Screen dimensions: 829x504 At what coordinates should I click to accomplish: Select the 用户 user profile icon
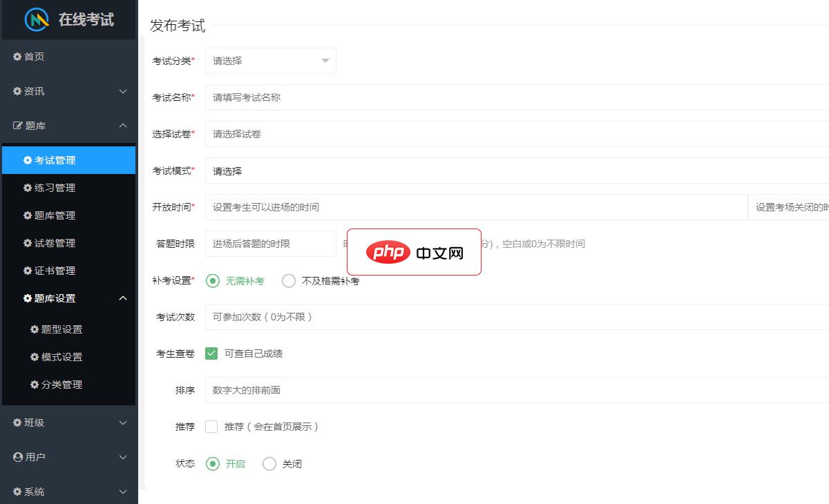point(17,457)
